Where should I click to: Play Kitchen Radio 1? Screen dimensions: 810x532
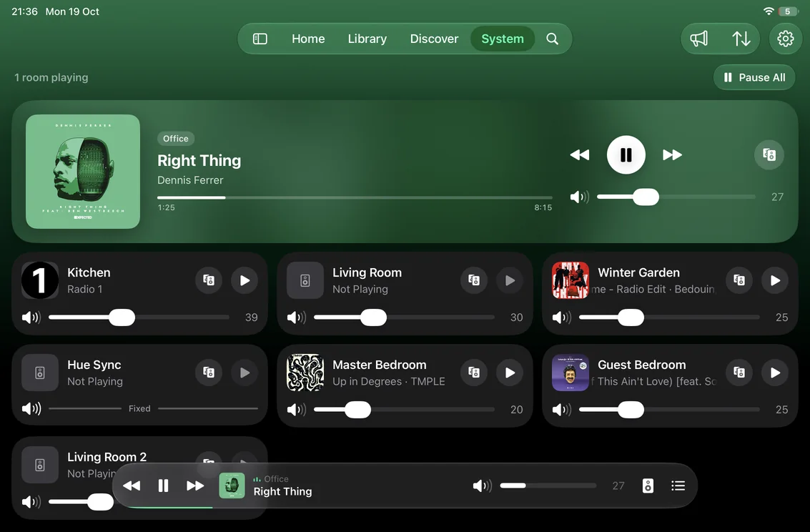pos(245,280)
